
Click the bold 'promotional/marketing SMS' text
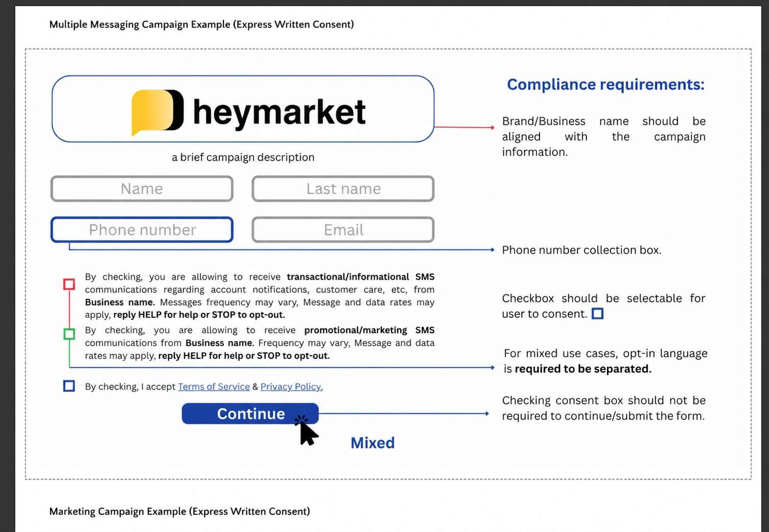tap(369, 330)
